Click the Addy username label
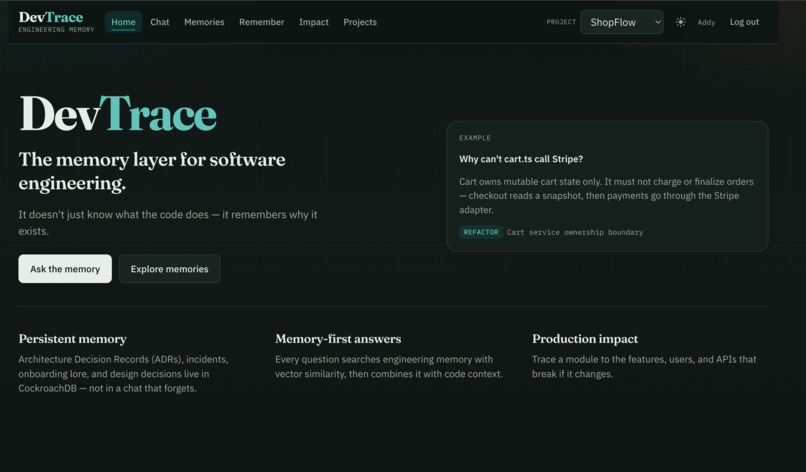 [x=706, y=22]
